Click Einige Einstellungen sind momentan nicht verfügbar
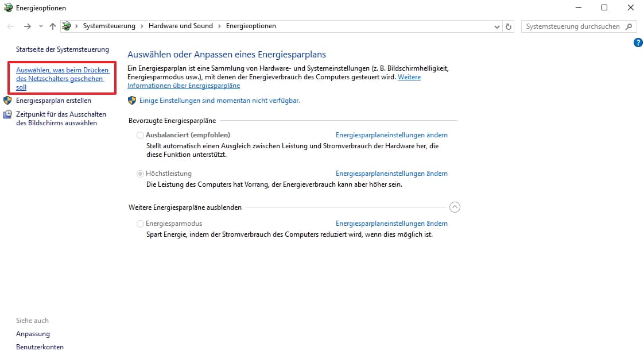This screenshot has height=362, width=644. click(220, 101)
